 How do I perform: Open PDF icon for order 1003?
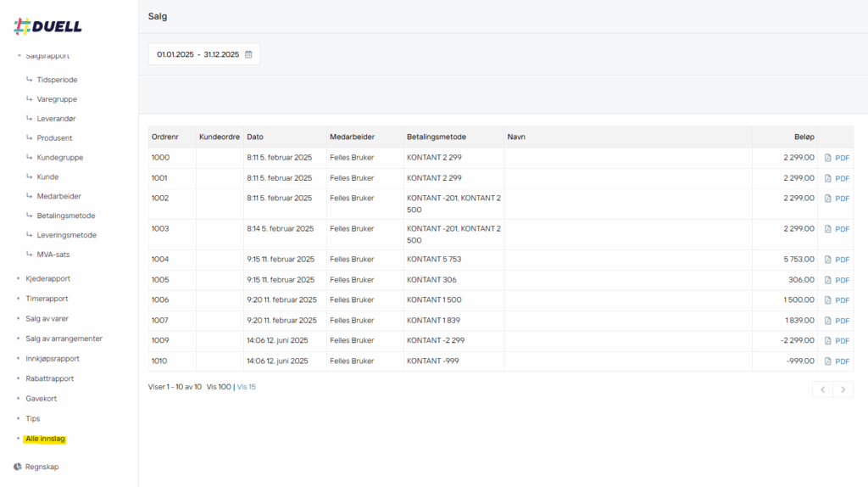pyautogui.click(x=828, y=229)
